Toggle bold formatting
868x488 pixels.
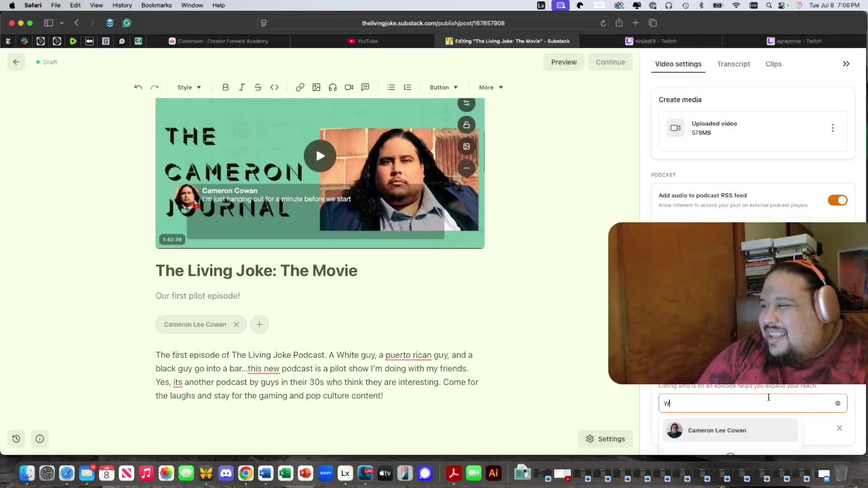[225, 87]
